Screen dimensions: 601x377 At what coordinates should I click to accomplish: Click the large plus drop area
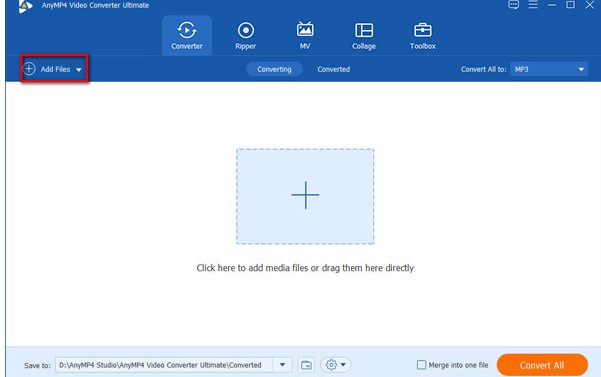tap(305, 196)
